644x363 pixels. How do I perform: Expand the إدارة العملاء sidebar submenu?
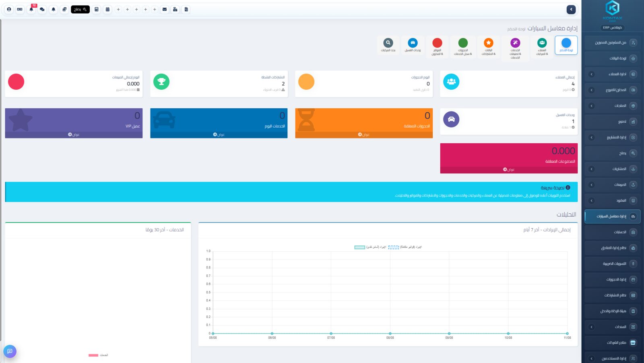pos(591,74)
